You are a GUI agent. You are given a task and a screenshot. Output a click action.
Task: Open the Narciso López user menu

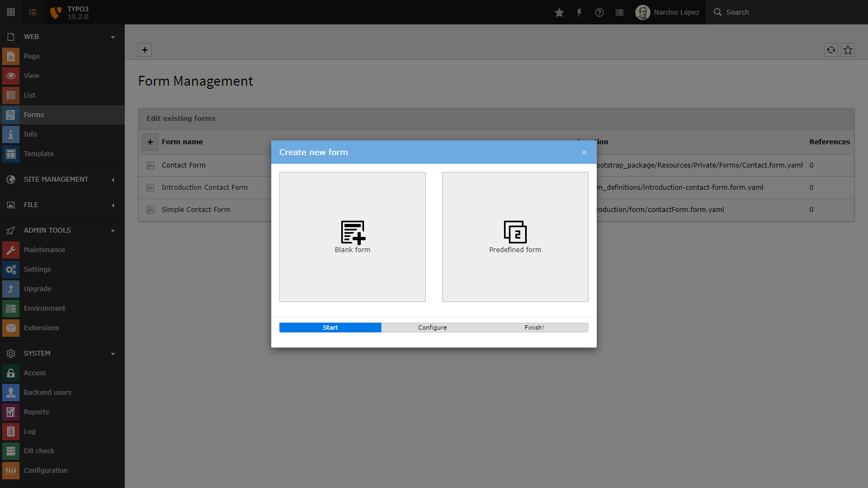coord(668,12)
